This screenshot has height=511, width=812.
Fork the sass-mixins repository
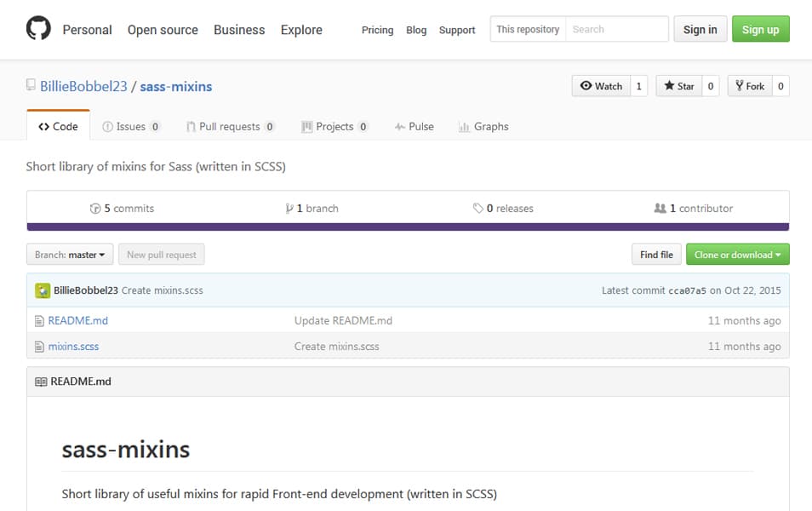coord(750,86)
